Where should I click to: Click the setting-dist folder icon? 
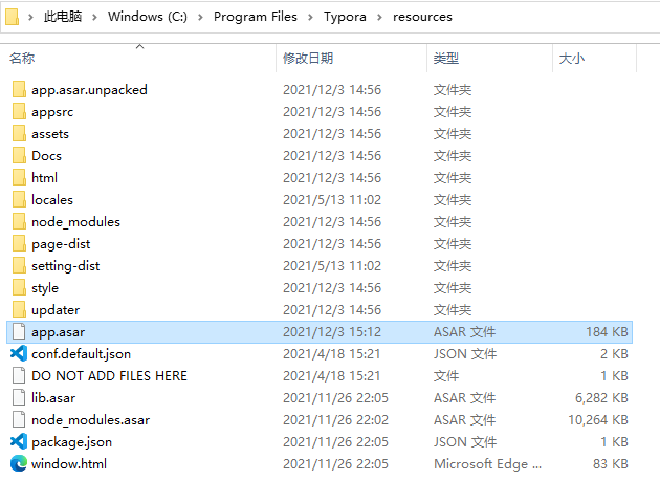point(19,266)
